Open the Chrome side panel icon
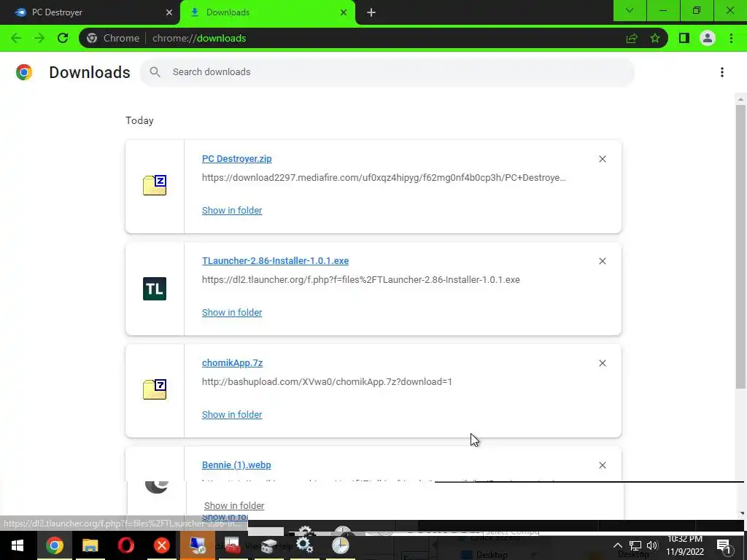The image size is (747, 560). pyautogui.click(x=684, y=38)
